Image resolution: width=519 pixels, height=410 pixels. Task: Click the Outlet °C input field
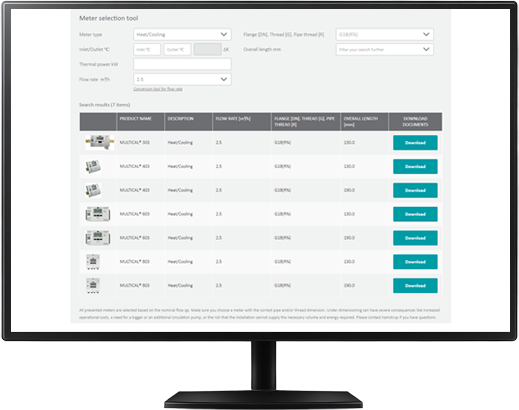[x=177, y=49]
